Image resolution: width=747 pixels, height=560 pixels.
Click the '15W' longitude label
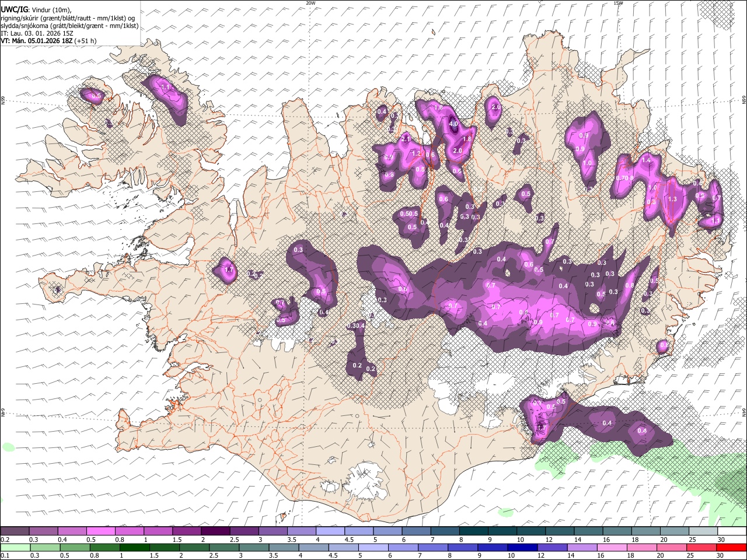[618, 3]
